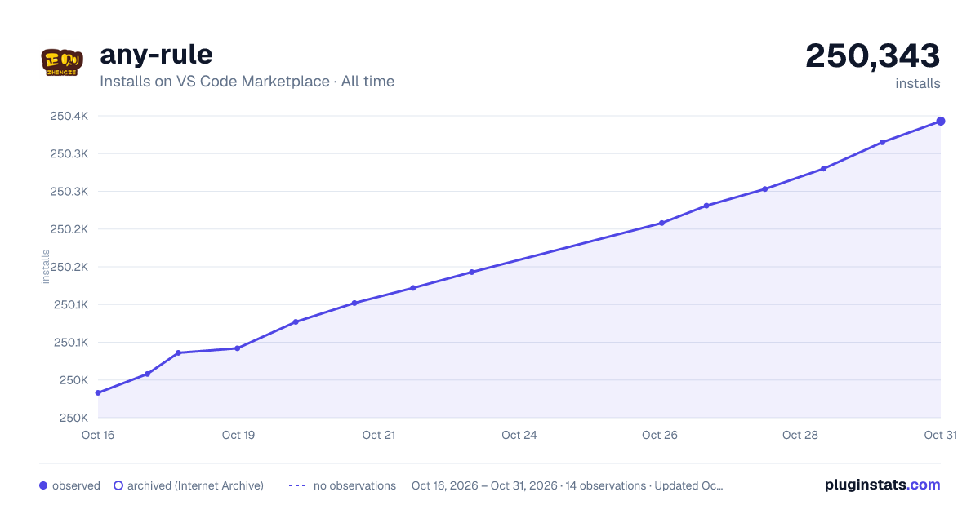Select the data point above Oct 19
The width and height of the screenshot is (980, 514).
(238, 348)
